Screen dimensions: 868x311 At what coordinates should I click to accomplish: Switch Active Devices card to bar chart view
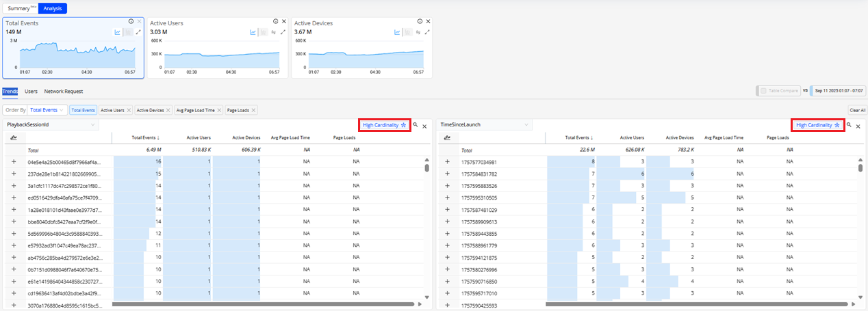407,32
